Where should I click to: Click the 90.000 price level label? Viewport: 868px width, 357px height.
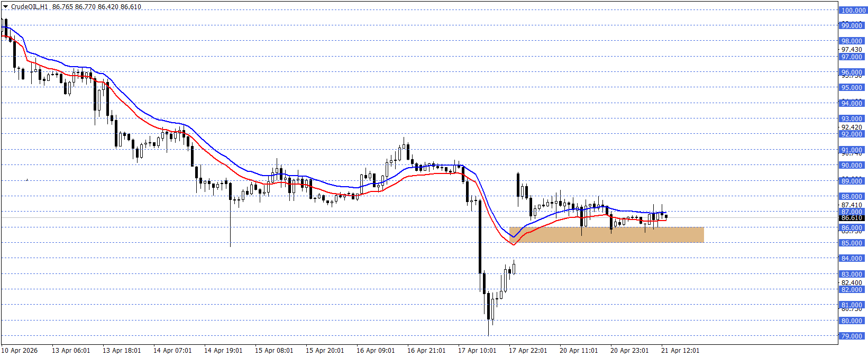coord(852,166)
